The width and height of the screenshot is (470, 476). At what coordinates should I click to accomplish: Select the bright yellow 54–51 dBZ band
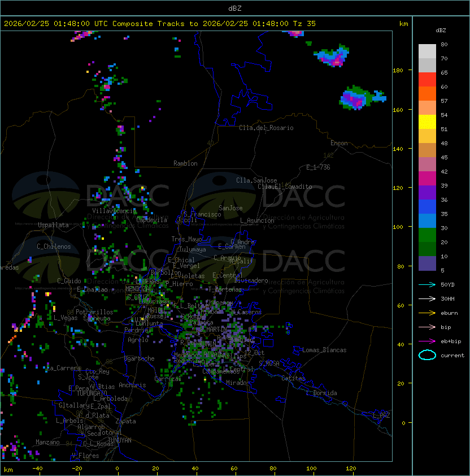427,122
